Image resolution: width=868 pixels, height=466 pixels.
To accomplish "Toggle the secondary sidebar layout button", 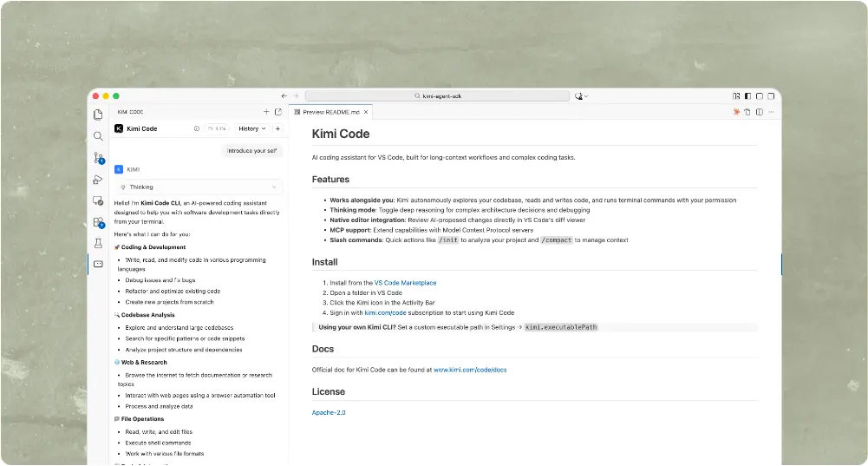I will [771, 96].
